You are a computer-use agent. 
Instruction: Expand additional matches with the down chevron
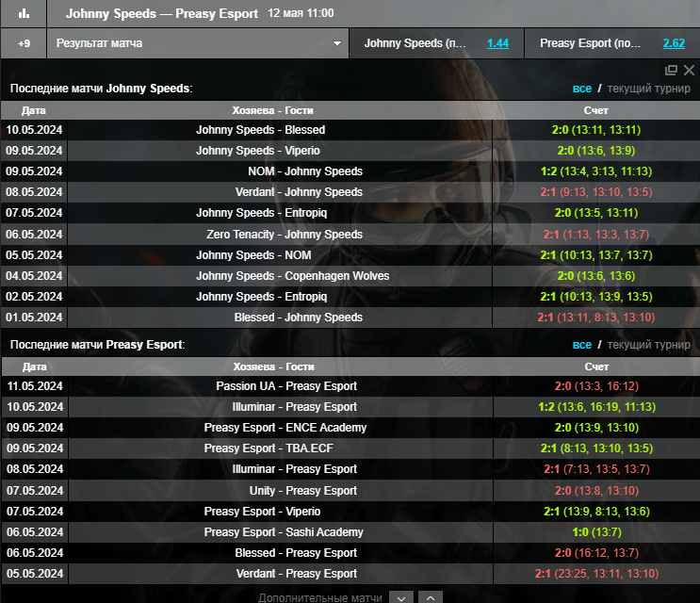click(401, 597)
